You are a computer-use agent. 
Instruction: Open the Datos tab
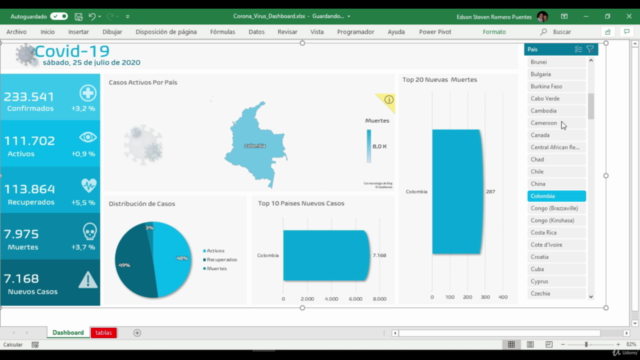point(256,32)
